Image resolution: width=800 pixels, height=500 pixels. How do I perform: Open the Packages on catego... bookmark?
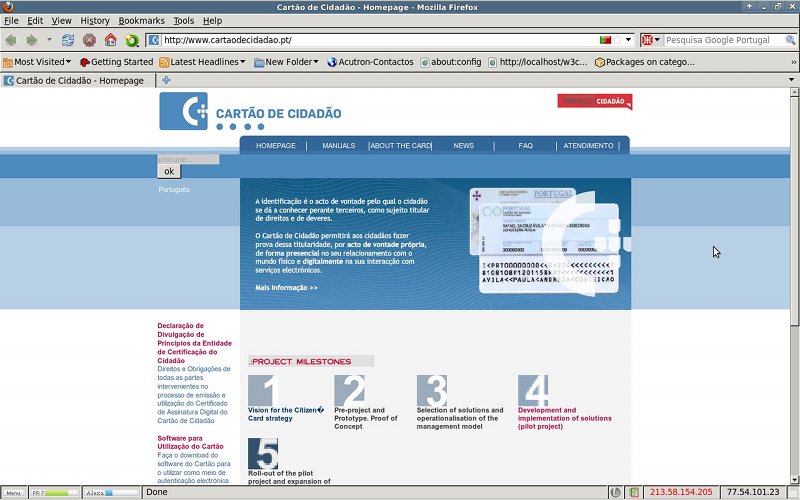pyautogui.click(x=645, y=62)
